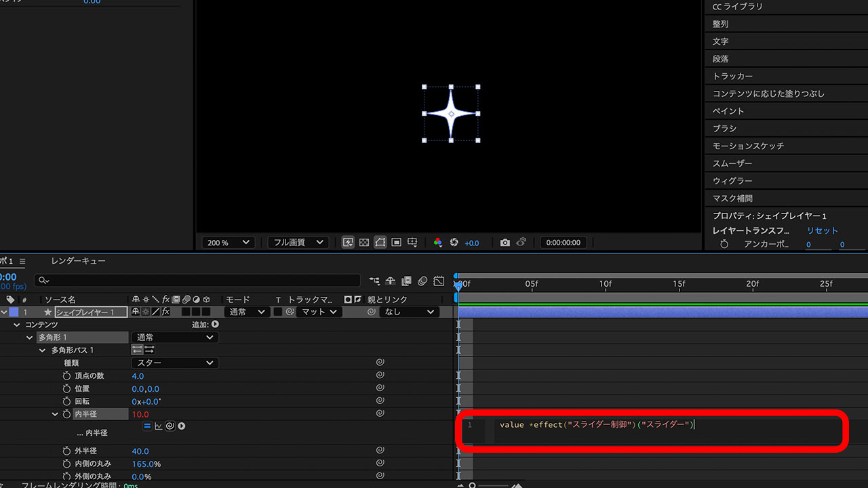Toggle mask and shape path visibility

[380, 243]
